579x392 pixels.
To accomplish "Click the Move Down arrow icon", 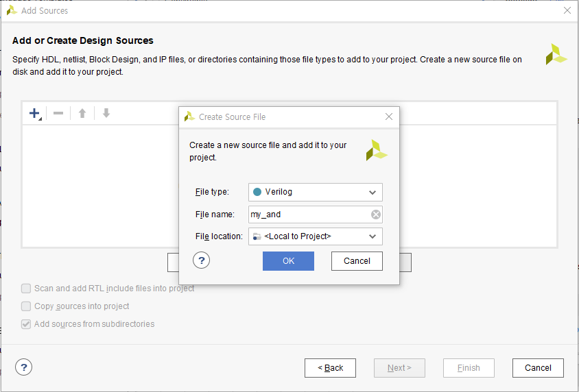I will point(106,113).
